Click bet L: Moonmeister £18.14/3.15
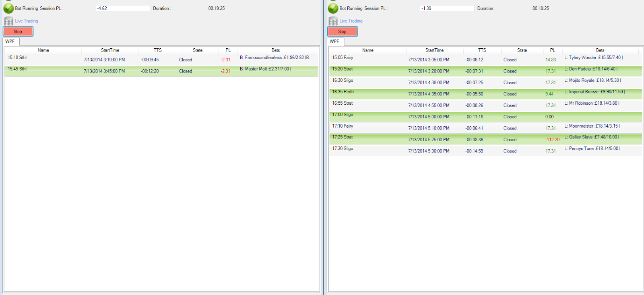The height and width of the screenshot is (295, 644). pyautogui.click(x=592, y=126)
